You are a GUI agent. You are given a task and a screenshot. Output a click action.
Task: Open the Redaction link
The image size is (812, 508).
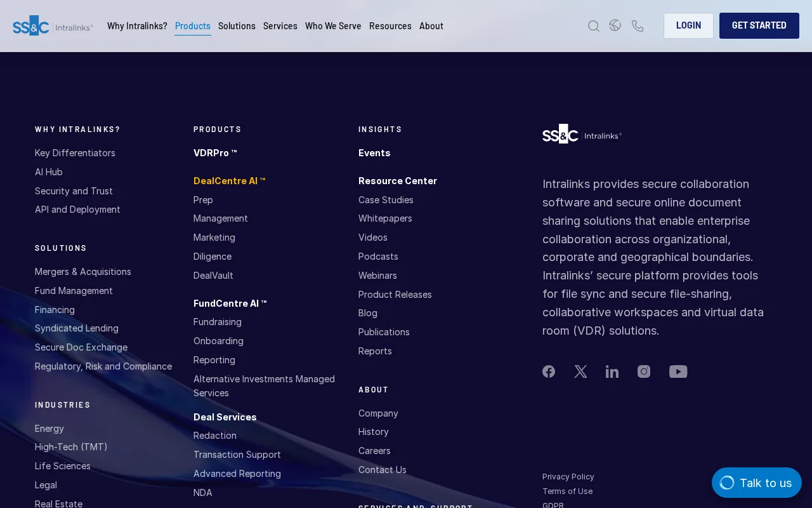click(215, 436)
